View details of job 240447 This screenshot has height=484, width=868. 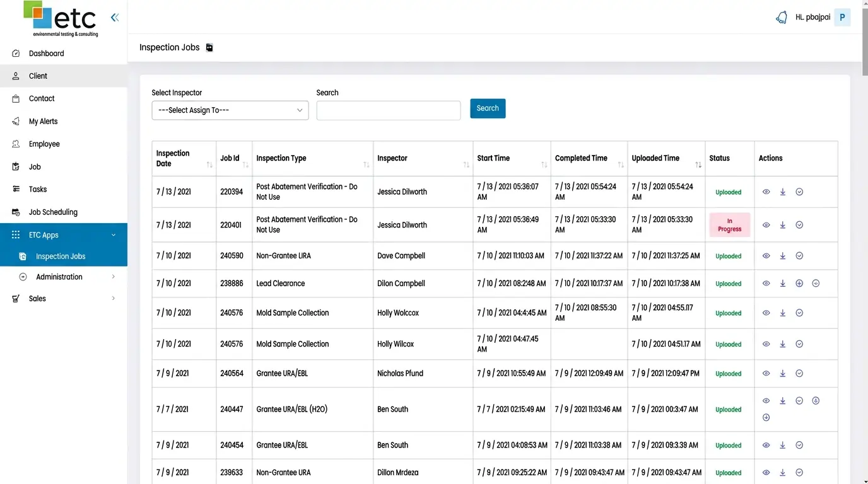766,401
